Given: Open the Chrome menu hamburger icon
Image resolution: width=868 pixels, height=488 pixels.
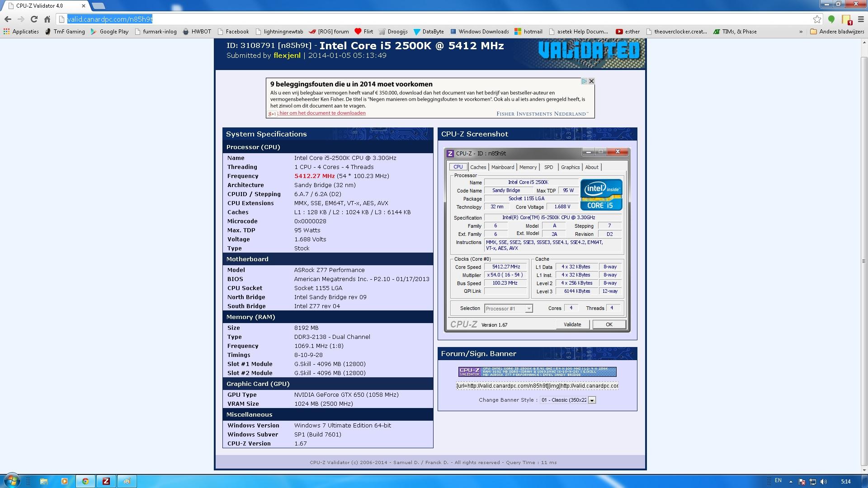Looking at the screenshot, I should (x=861, y=19).
